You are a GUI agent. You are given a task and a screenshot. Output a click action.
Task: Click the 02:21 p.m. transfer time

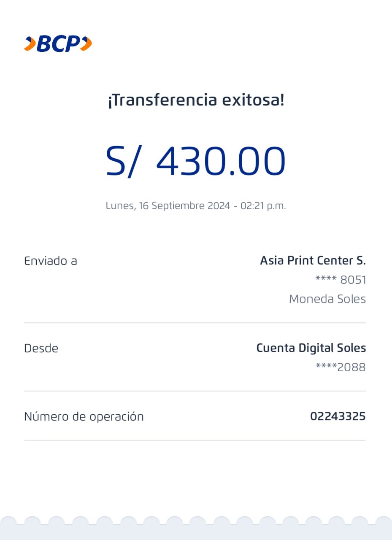pyautogui.click(x=263, y=206)
